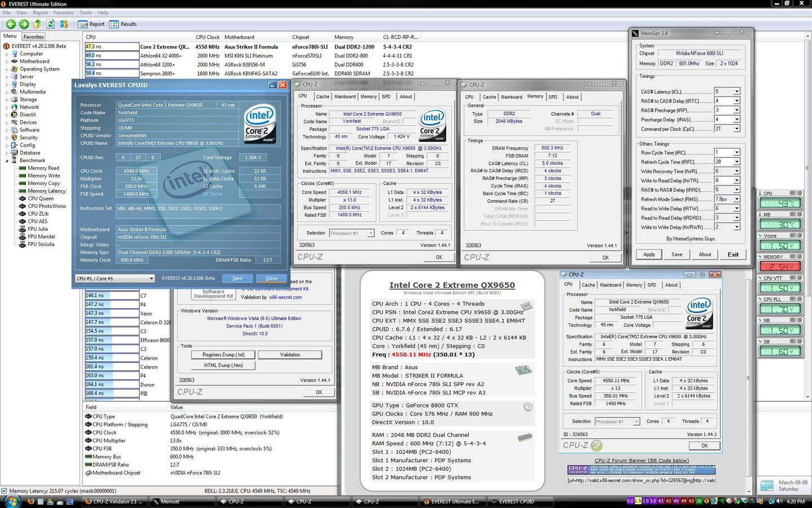The image size is (812, 508).
Task: Select the Operating System tree icon
Action: tap(15, 69)
